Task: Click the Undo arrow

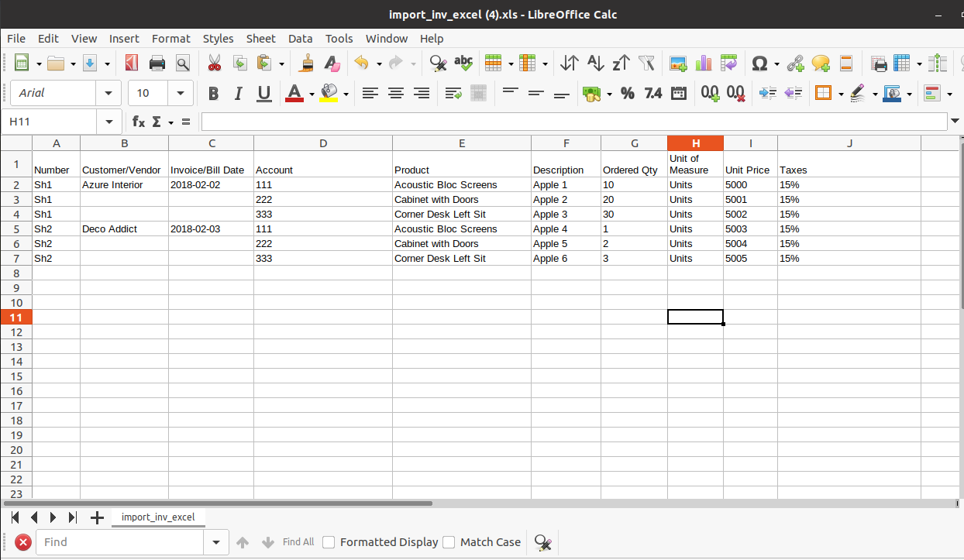Action: pos(362,64)
